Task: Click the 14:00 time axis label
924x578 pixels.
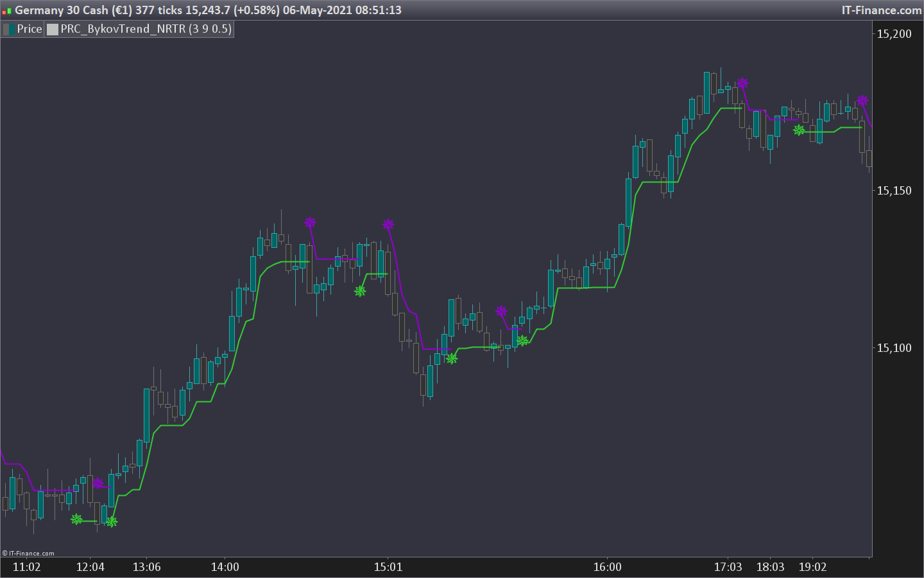Action: pyautogui.click(x=225, y=567)
